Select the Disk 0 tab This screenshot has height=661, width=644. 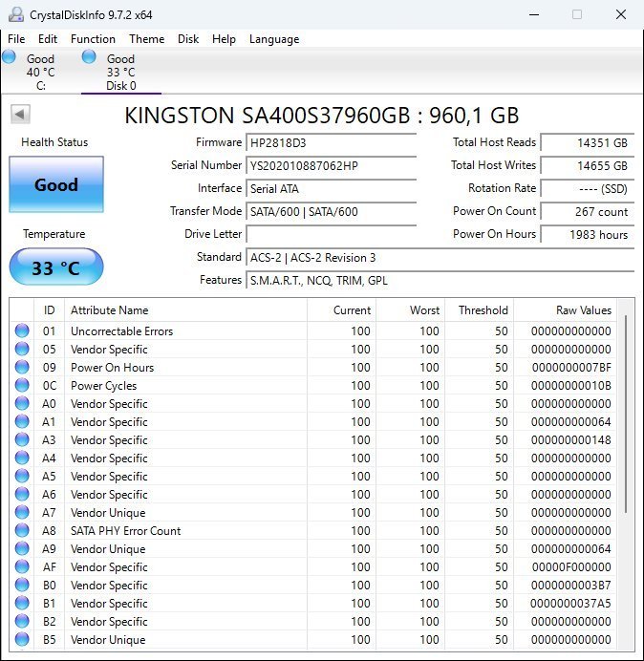(x=120, y=73)
